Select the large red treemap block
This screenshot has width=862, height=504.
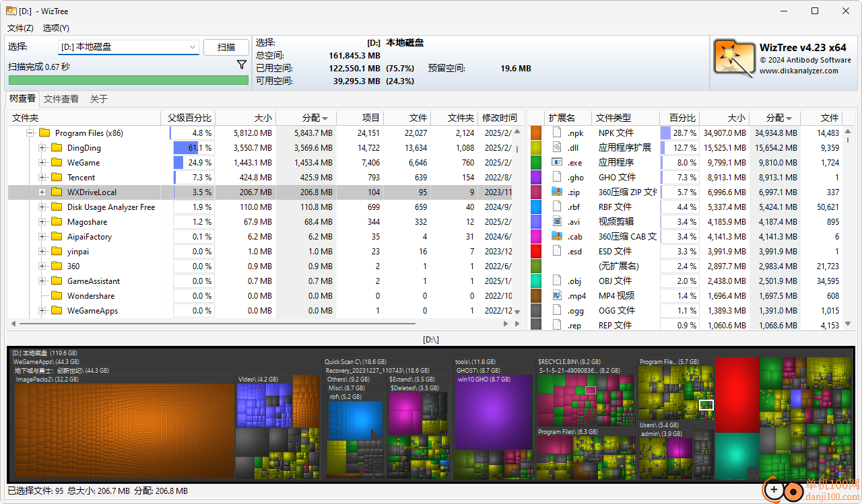click(736, 395)
